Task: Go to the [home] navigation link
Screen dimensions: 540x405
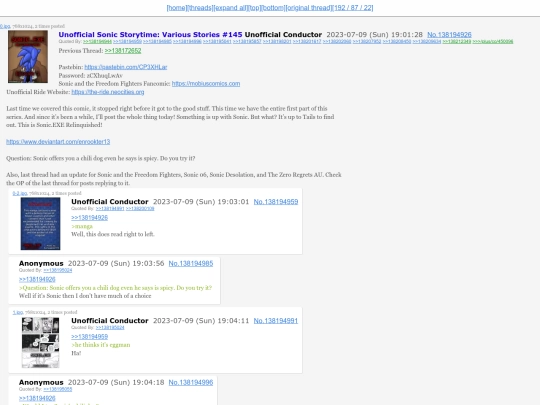Action: 176,8
